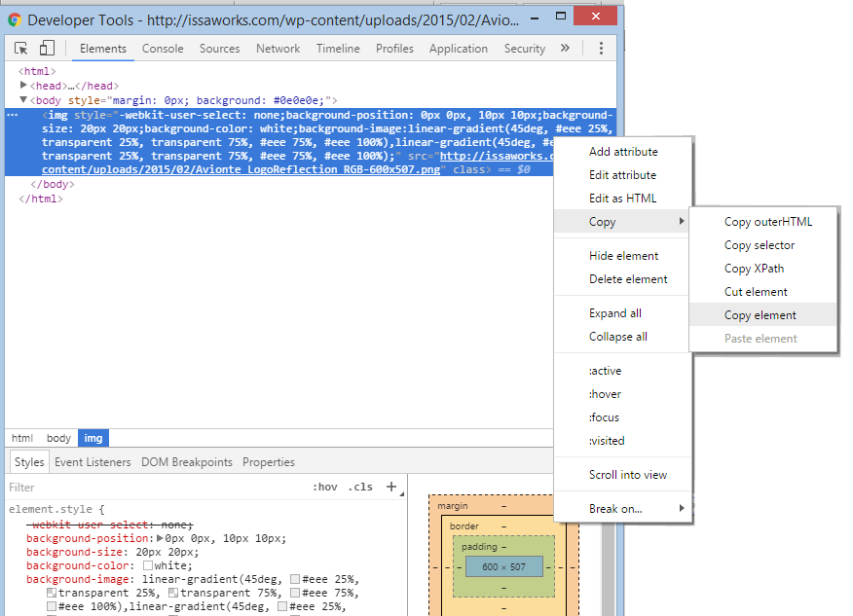This screenshot has width=853, height=616.
Task: Choose Copy element in submenu
Action: tap(763, 315)
